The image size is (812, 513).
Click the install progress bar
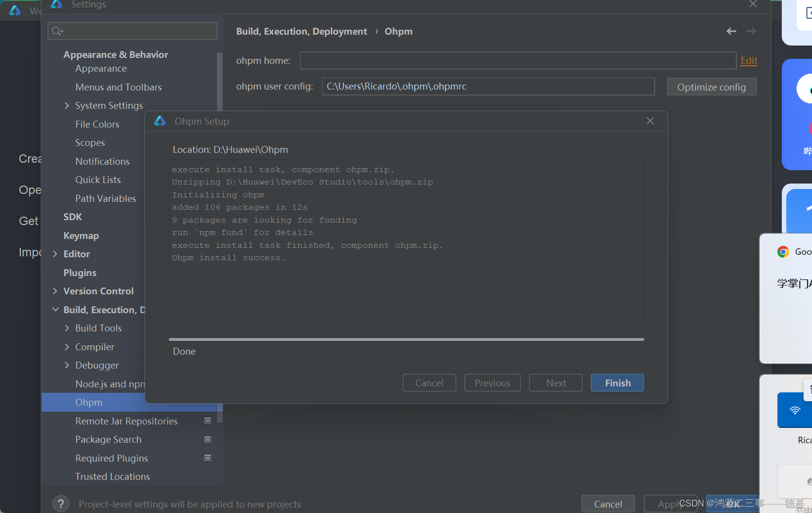point(406,339)
